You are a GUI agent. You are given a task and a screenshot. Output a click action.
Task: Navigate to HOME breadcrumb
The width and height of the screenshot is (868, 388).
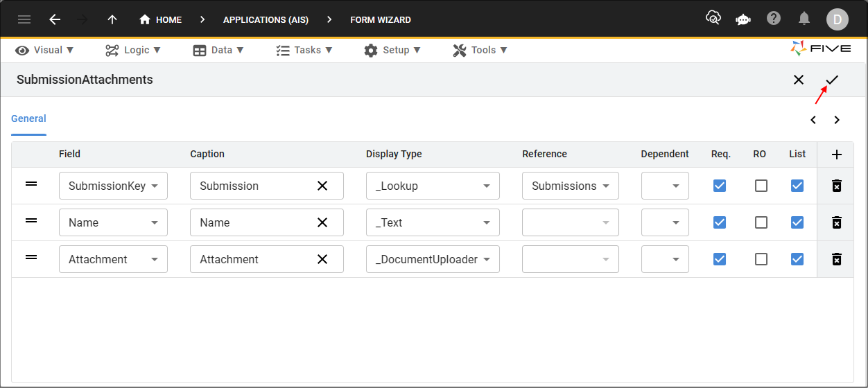click(161, 19)
